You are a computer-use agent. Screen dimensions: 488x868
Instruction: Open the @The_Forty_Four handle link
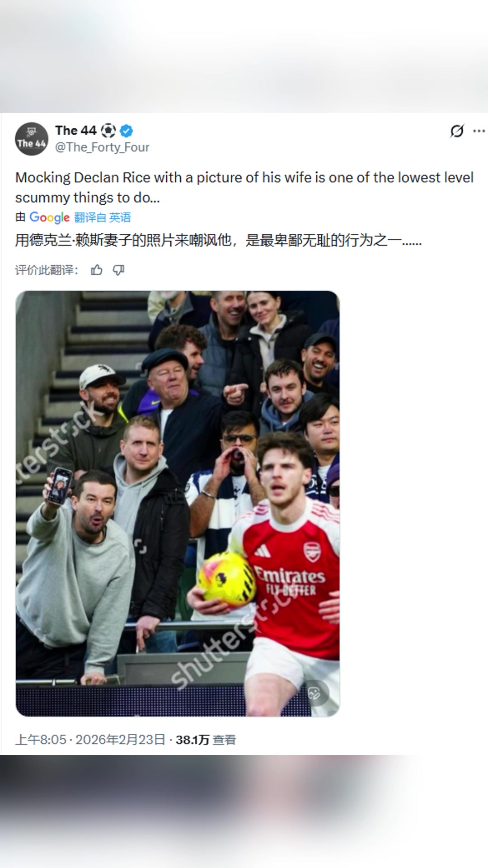(102, 147)
